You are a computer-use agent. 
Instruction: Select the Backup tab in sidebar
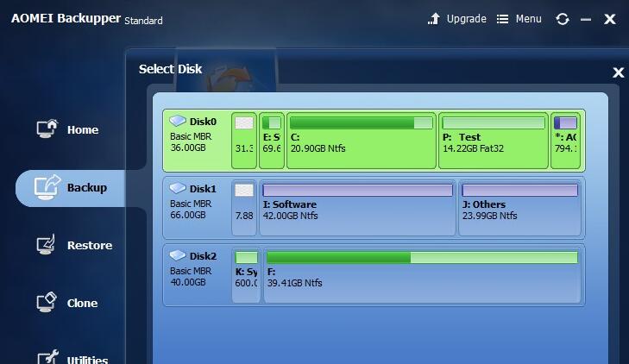pos(71,188)
